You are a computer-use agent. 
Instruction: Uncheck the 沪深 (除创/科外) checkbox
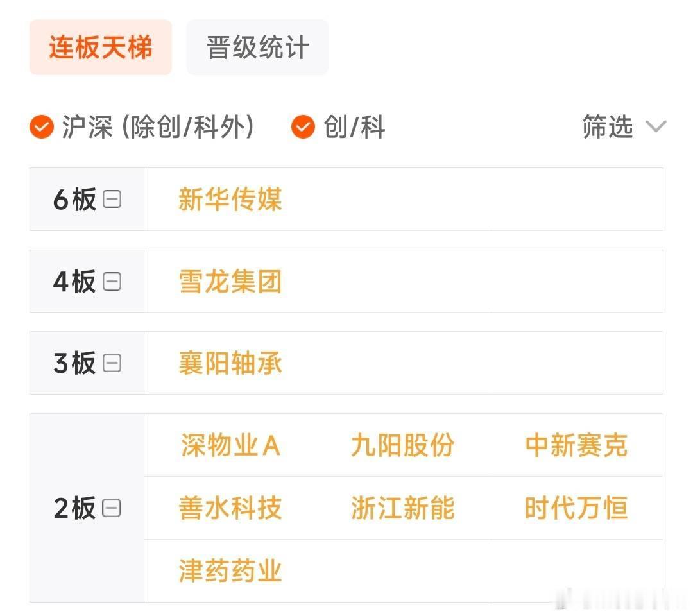pos(42,127)
